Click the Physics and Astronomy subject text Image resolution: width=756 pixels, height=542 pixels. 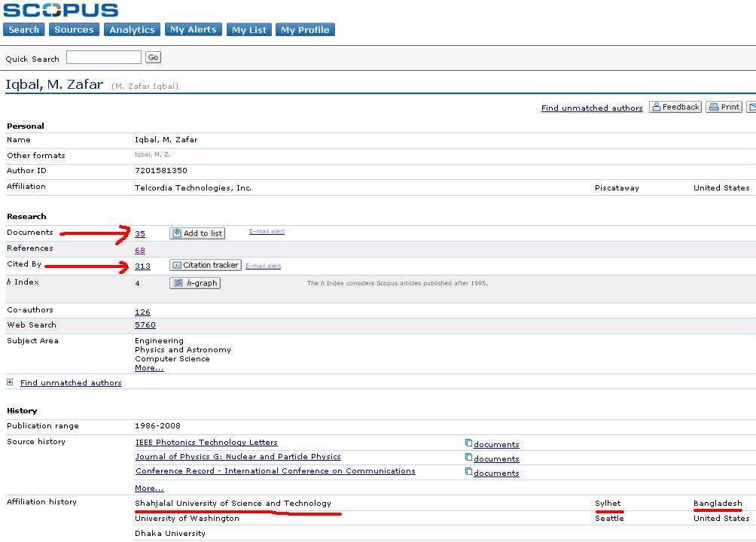click(183, 349)
